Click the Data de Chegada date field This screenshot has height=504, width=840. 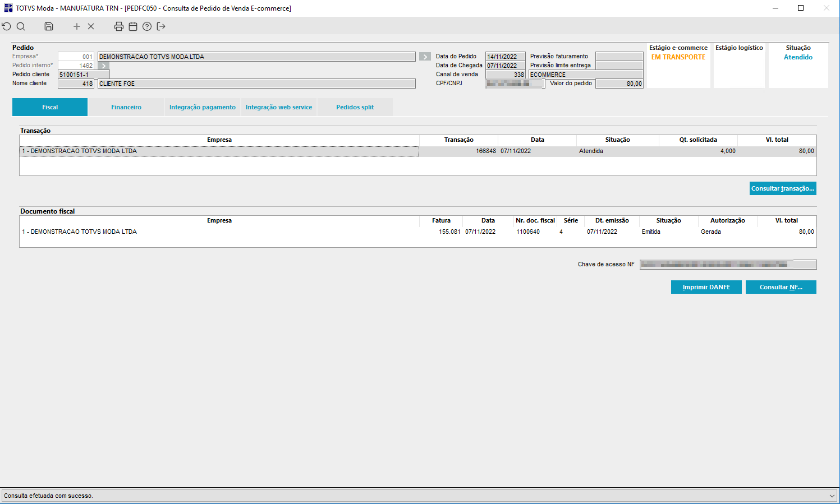pyautogui.click(x=506, y=66)
